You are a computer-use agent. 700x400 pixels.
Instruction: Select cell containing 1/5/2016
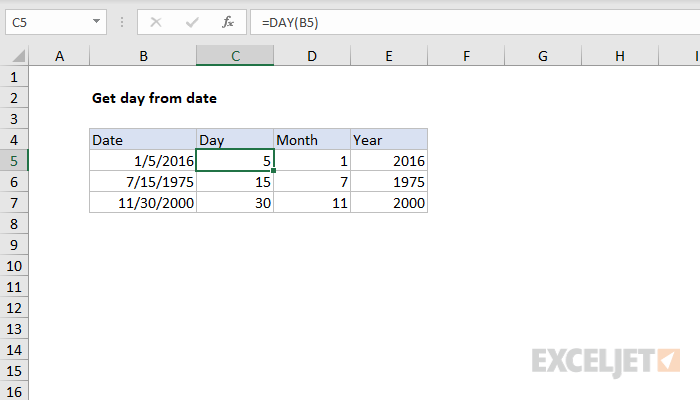point(143,161)
